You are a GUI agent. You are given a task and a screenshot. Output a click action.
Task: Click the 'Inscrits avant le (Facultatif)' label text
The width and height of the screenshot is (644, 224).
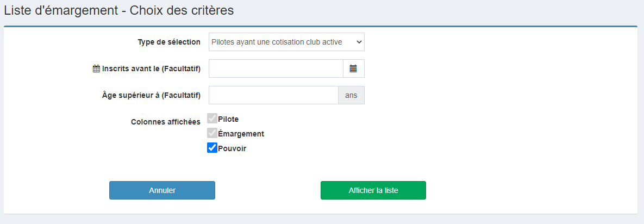(151, 69)
